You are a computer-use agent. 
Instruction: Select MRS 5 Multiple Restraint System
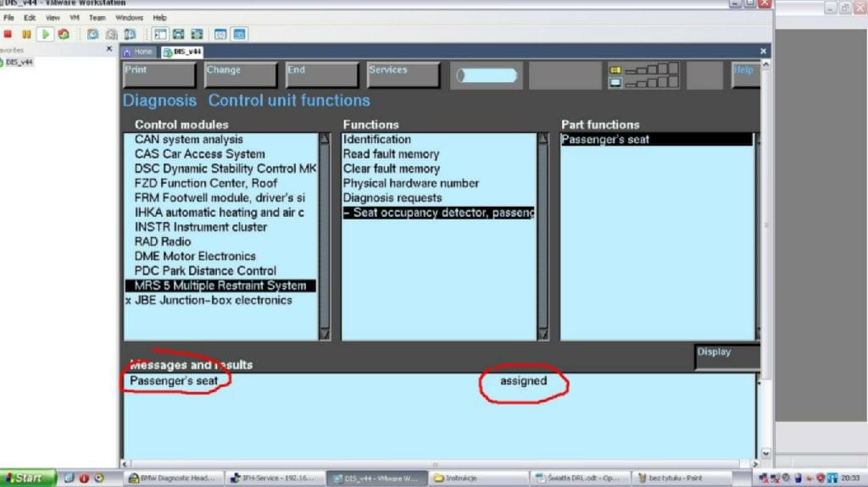pyautogui.click(x=221, y=285)
